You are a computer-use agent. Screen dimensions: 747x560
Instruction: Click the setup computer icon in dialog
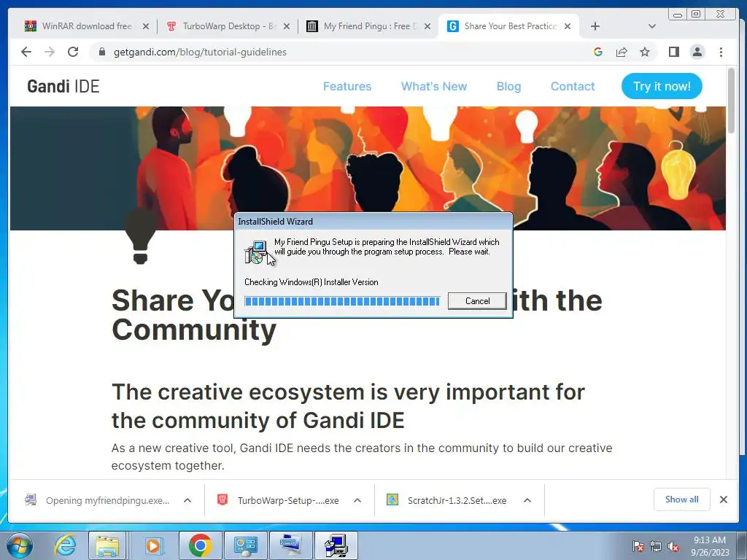point(256,252)
